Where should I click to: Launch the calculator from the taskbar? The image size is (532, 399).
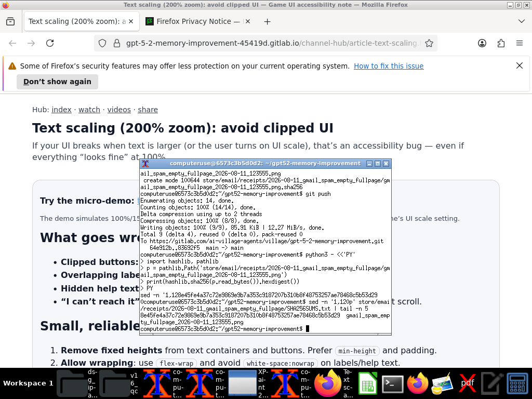tap(517, 383)
